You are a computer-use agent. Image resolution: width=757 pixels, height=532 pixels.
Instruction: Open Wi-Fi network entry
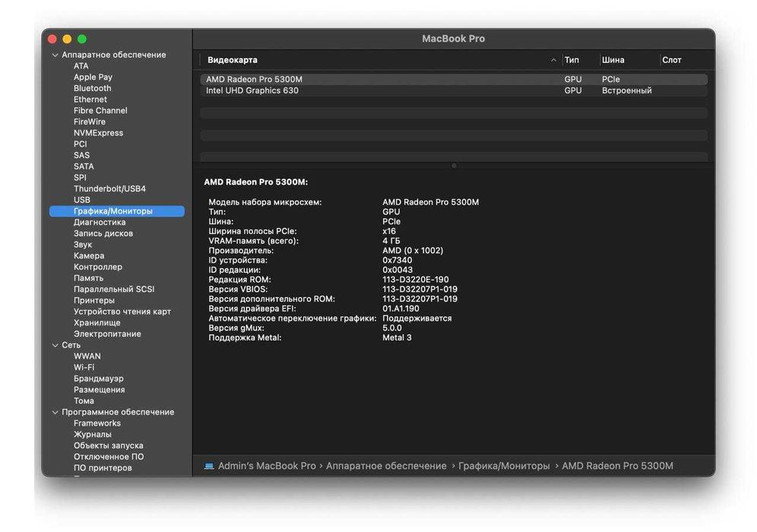84,367
